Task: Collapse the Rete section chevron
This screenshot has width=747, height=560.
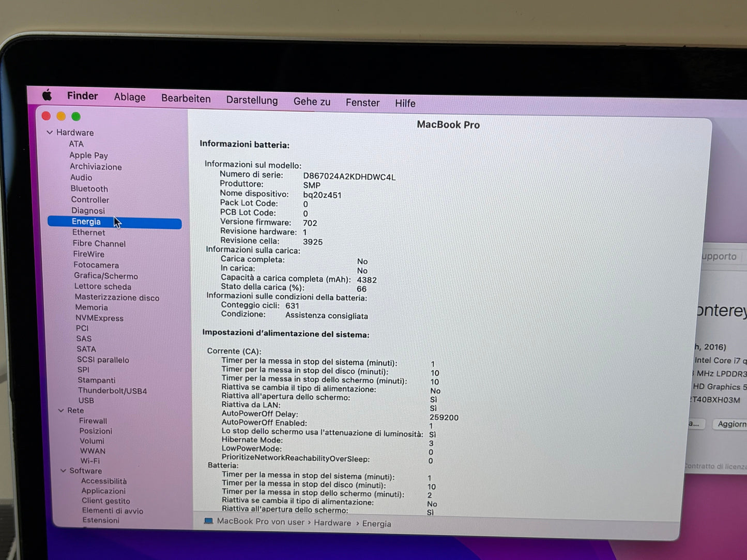Action: click(61, 410)
